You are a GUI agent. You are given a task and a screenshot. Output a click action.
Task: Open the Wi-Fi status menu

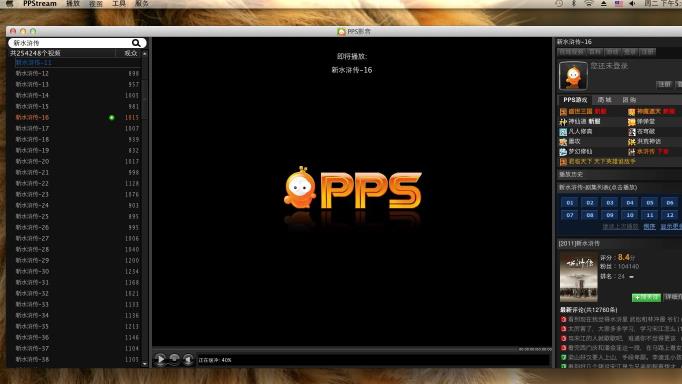588,3
